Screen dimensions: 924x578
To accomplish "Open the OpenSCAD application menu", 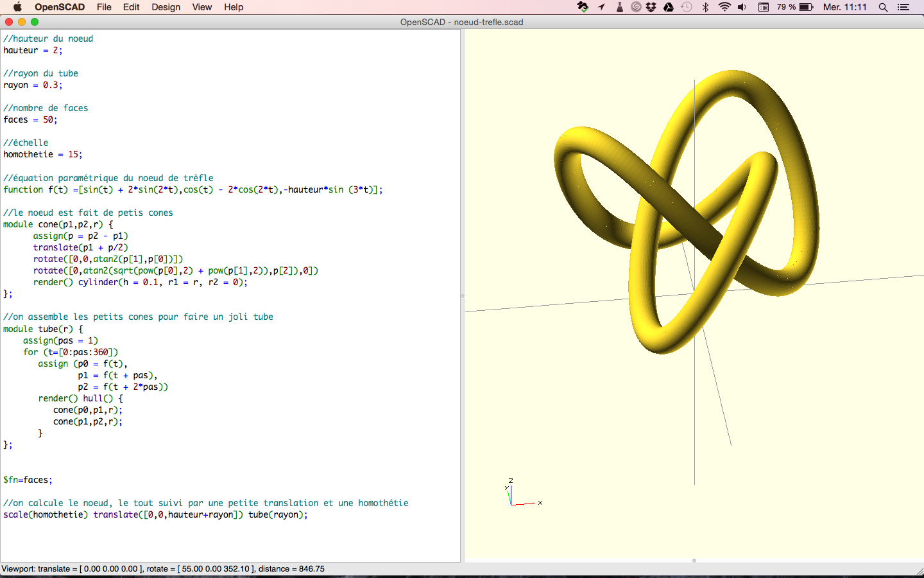I will pyautogui.click(x=60, y=7).
